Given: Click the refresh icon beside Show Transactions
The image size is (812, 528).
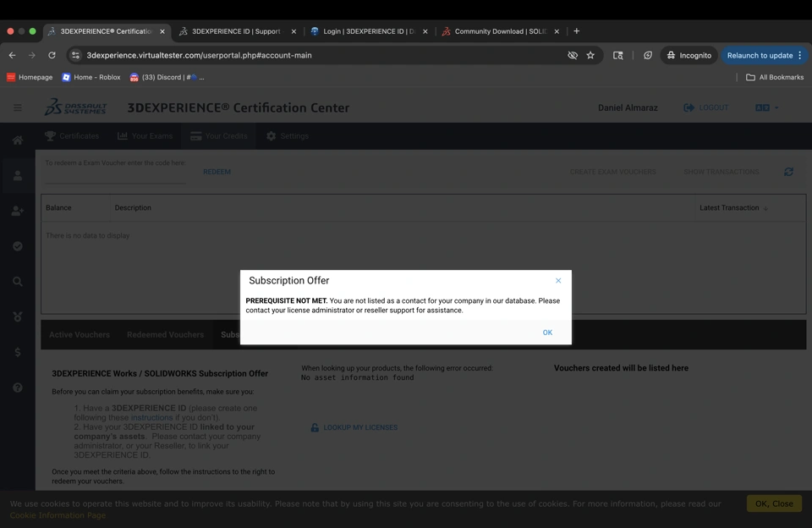Looking at the screenshot, I should (x=788, y=172).
